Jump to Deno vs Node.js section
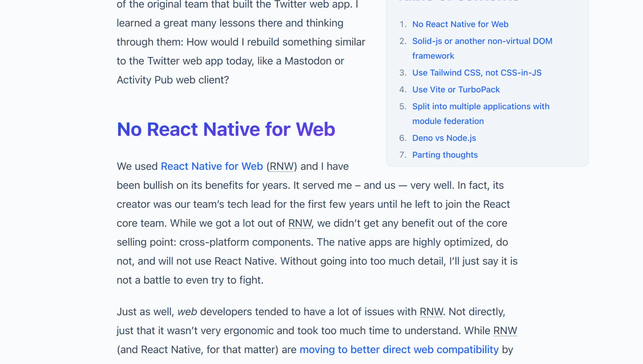The height and width of the screenshot is (364, 643). pos(444,138)
